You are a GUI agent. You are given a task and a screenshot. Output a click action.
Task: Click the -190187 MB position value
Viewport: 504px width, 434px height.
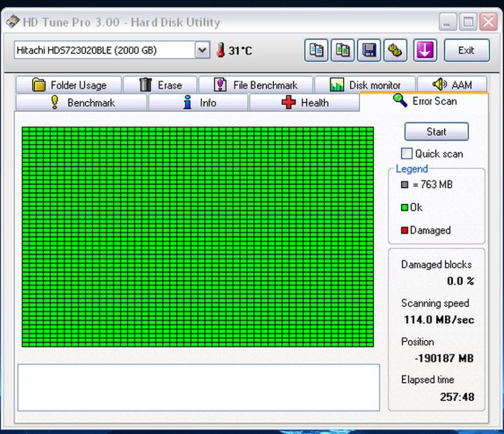pyautogui.click(x=444, y=358)
